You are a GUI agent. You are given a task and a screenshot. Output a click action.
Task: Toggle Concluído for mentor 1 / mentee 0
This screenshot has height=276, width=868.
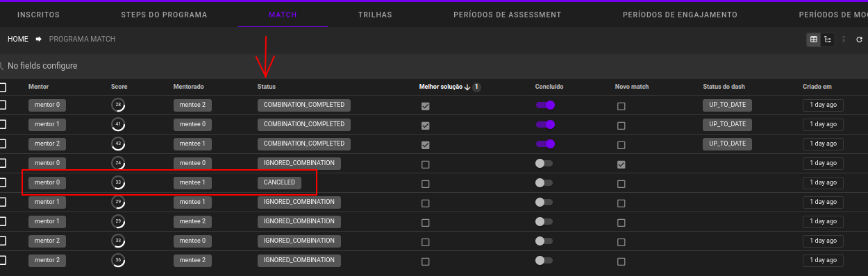coord(545,125)
